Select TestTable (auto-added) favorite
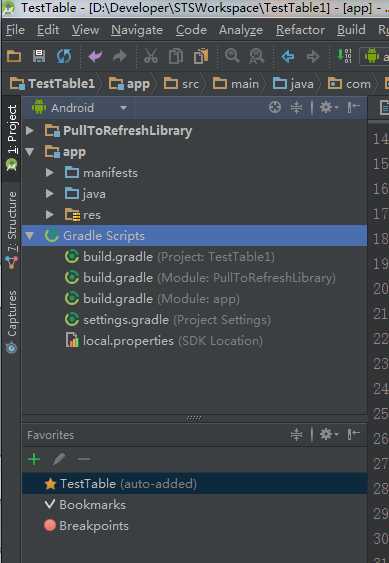Screen dimensions: 389x563 (194, 484)
